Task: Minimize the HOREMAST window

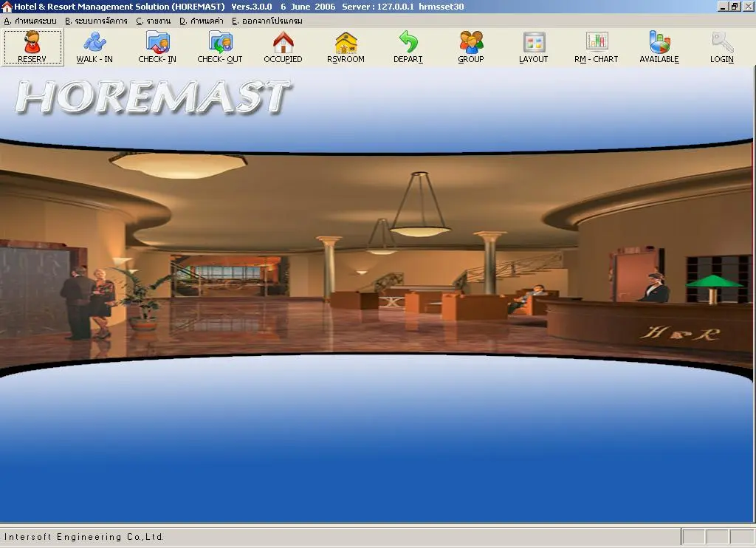Action: click(x=723, y=7)
